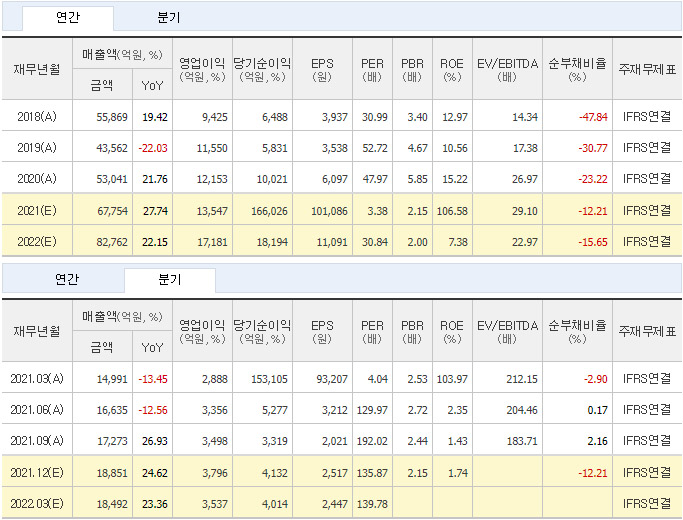This screenshot has height=520, width=683.
Task: Click the upper table 매출액 column header
Action: pyautogui.click(x=122, y=54)
